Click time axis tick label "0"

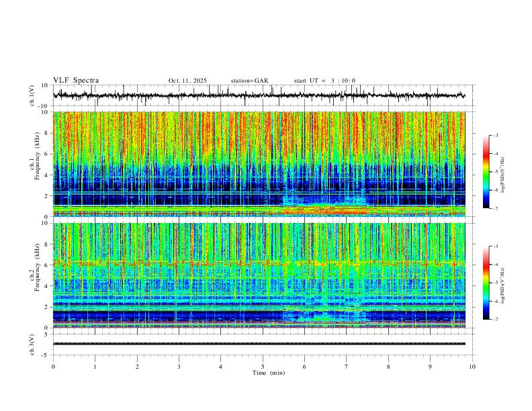pyautogui.click(x=53, y=367)
